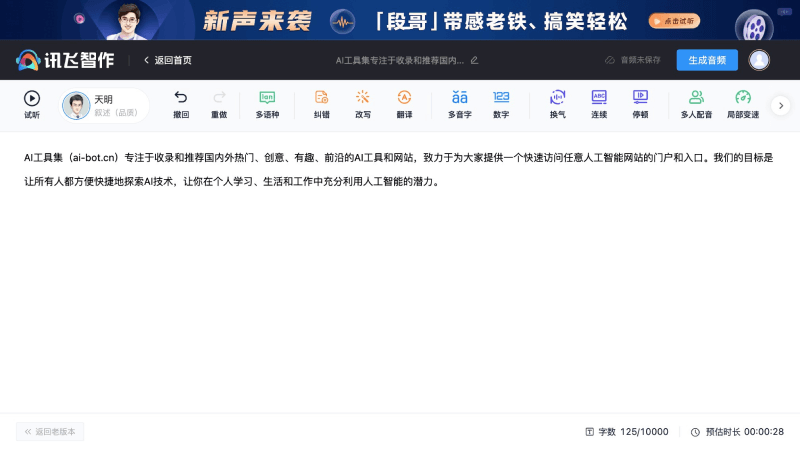Click the 返回老版本 button

tap(50, 432)
